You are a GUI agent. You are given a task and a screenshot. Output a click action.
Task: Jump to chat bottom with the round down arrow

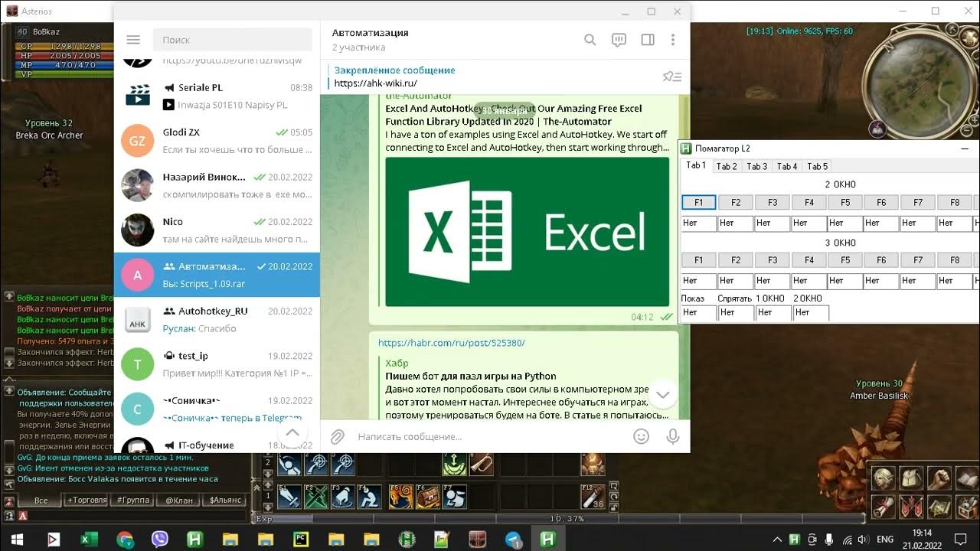663,394
